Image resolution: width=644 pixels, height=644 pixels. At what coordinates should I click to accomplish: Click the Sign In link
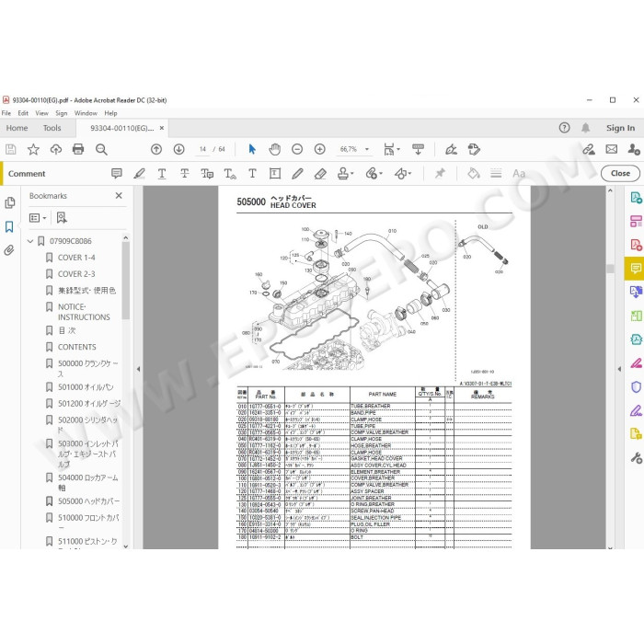click(x=620, y=128)
